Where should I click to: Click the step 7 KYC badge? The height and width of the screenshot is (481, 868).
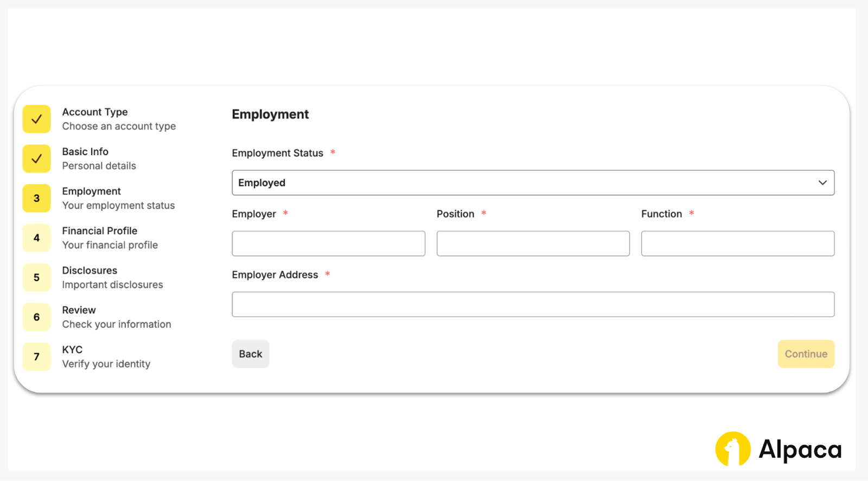tap(36, 357)
